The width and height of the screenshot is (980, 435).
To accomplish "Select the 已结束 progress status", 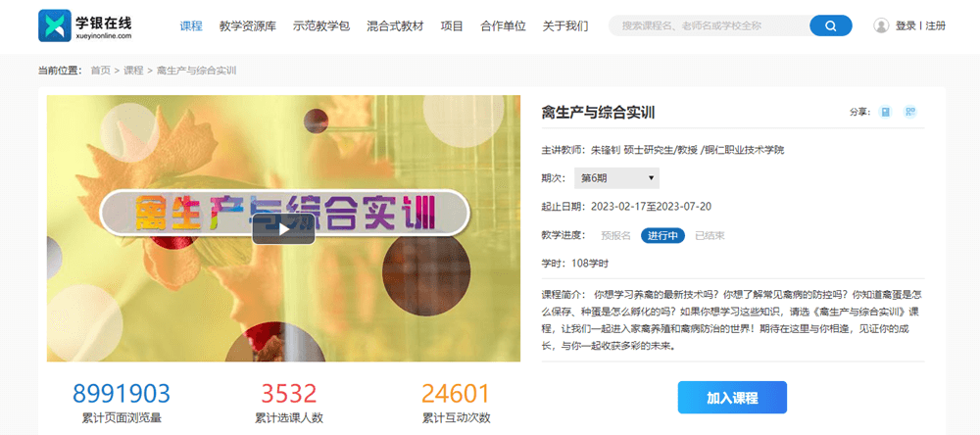I will (x=710, y=235).
